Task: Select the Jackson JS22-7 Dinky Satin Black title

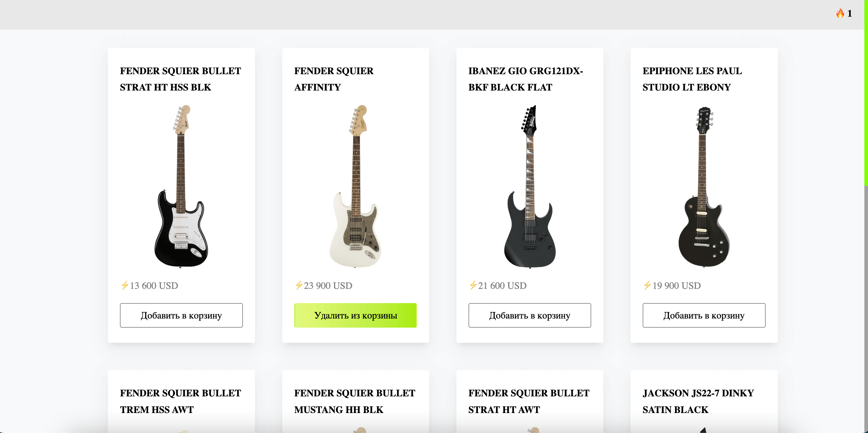Action: [x=698, y=401]
